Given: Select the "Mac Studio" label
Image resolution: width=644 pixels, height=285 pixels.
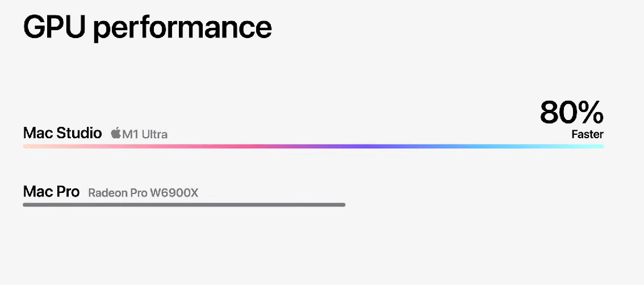Looking at the screenshot, I should click(62, 133).
